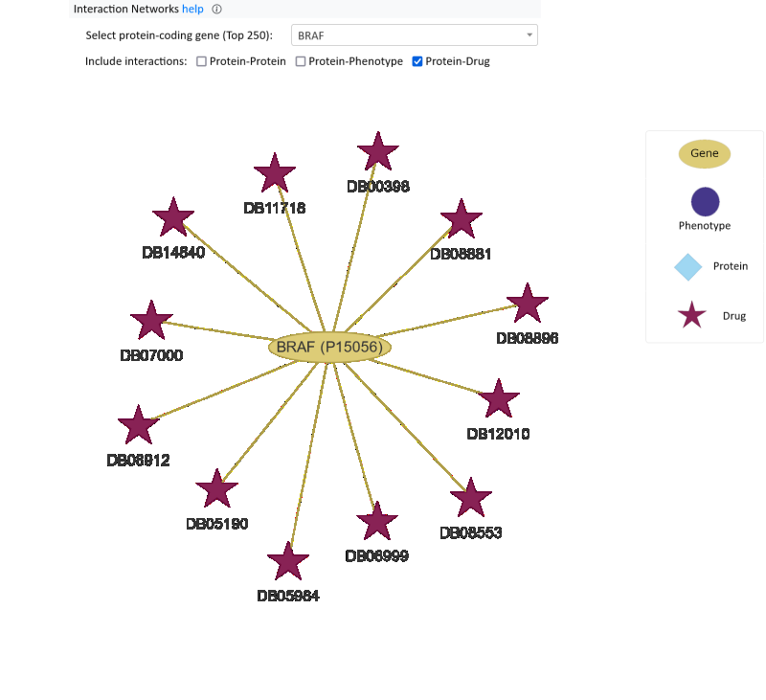The width and height of the screenshot is (766, 700).
Task: Enable the Protein-Protein interactions checkbox
Action: click(x=202, y=61)
